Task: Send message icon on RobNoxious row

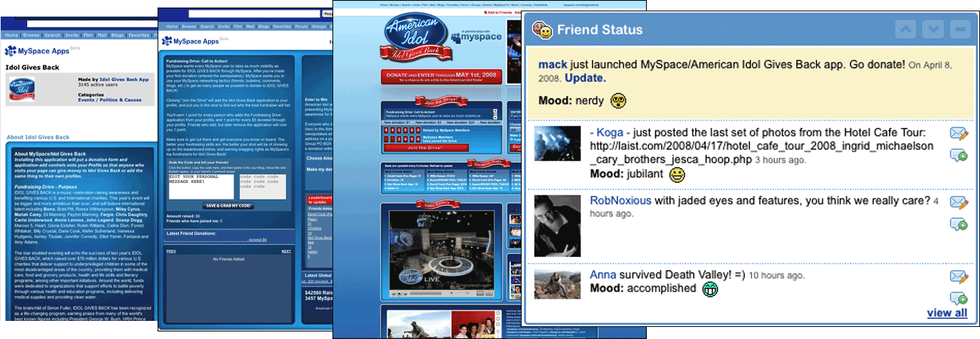Action: tap(959, 202)
